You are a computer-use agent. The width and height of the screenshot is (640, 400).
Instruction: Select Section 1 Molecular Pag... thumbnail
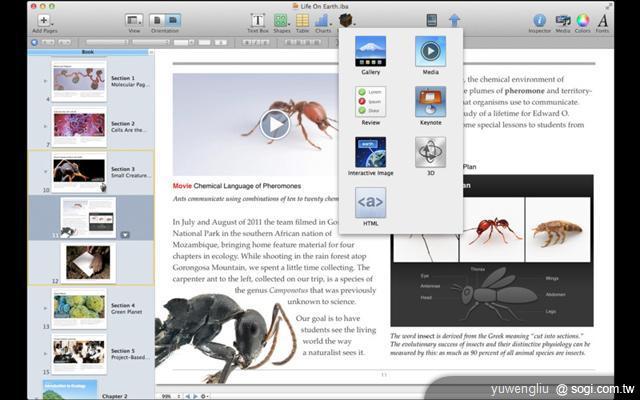[x=79, y=81]
